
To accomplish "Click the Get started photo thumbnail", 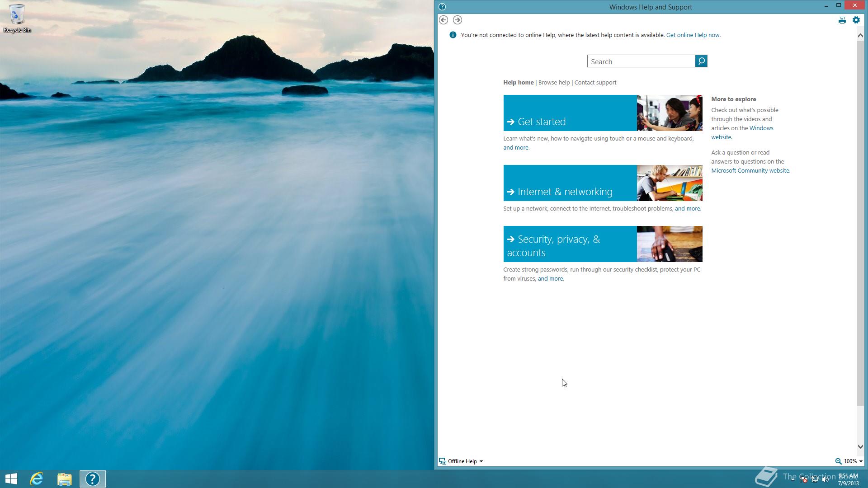I will (670, 113).
